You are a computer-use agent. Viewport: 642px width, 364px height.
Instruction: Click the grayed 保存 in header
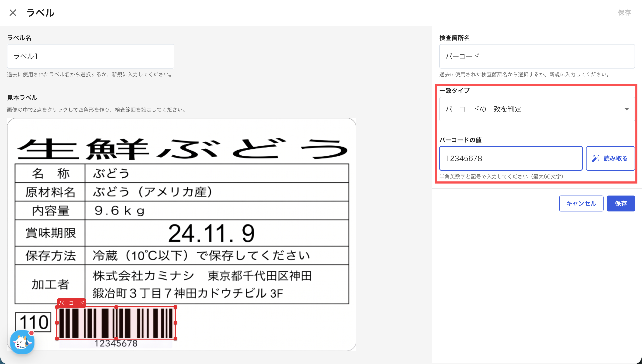(x=624, y=12)
